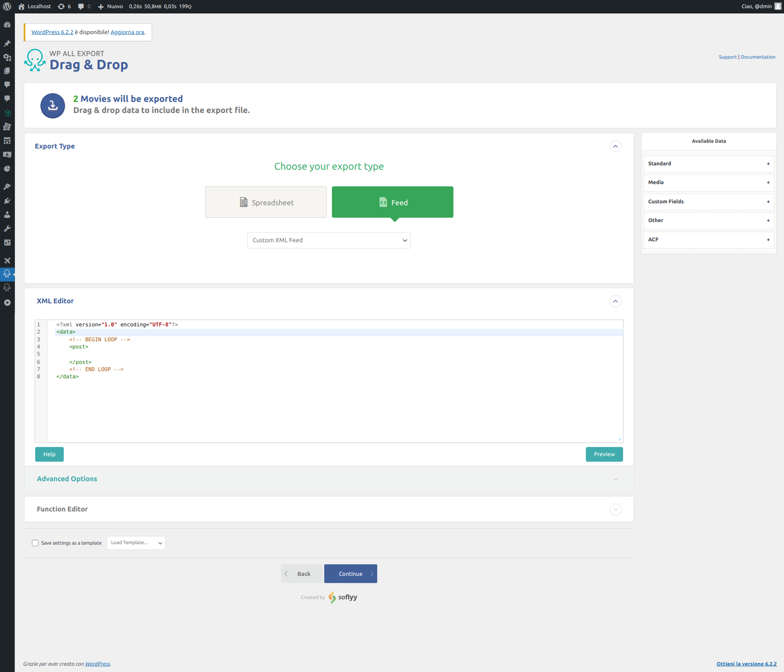784x672 pixels.
Task: Open the table grid icon in sidebar
Action: [x=7, y=141]
